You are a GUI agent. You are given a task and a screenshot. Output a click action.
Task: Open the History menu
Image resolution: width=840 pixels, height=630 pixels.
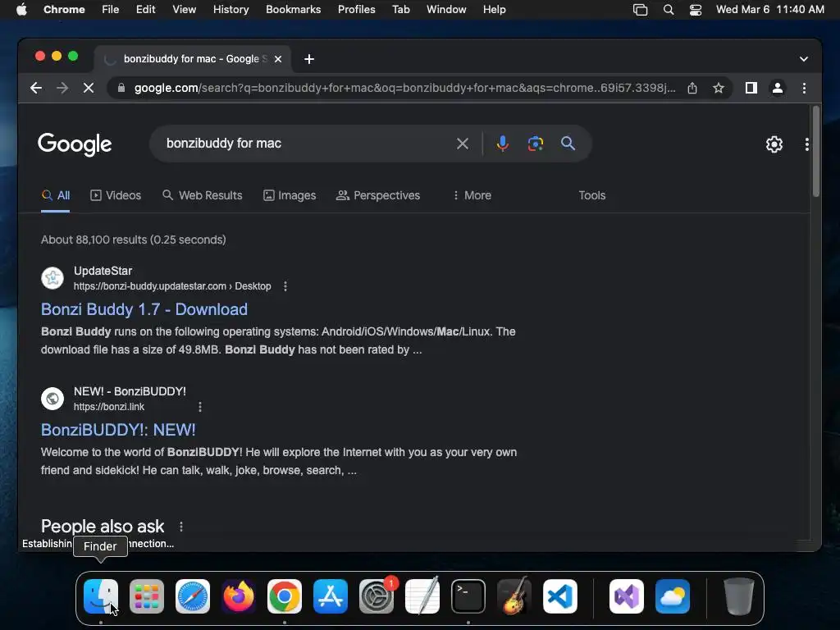[231, 10]
